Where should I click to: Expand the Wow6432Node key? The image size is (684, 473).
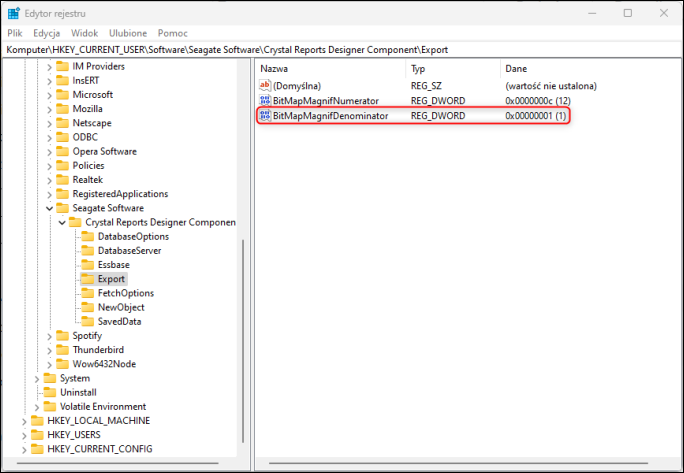tap(49, 365)
